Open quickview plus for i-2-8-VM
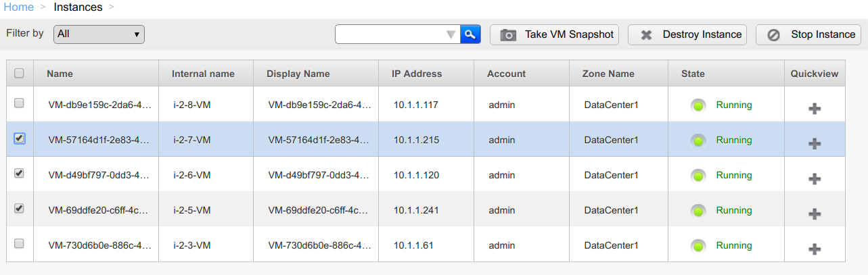This screenshot has height=275, width=868. (815, 108)
